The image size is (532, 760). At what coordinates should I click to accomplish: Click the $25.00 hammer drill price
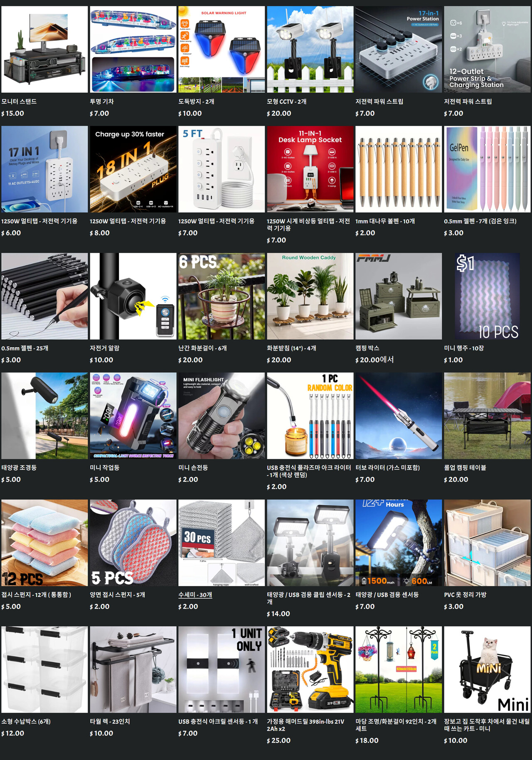pos(279,740)
